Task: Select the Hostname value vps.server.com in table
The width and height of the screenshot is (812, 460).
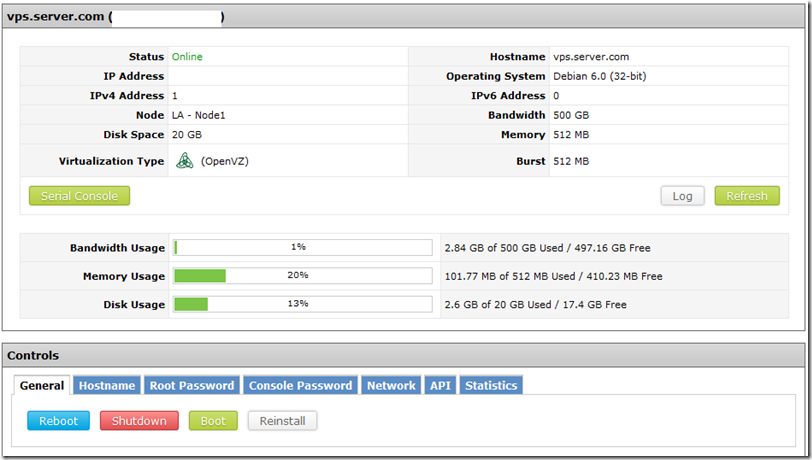Action: click(591, 56)
